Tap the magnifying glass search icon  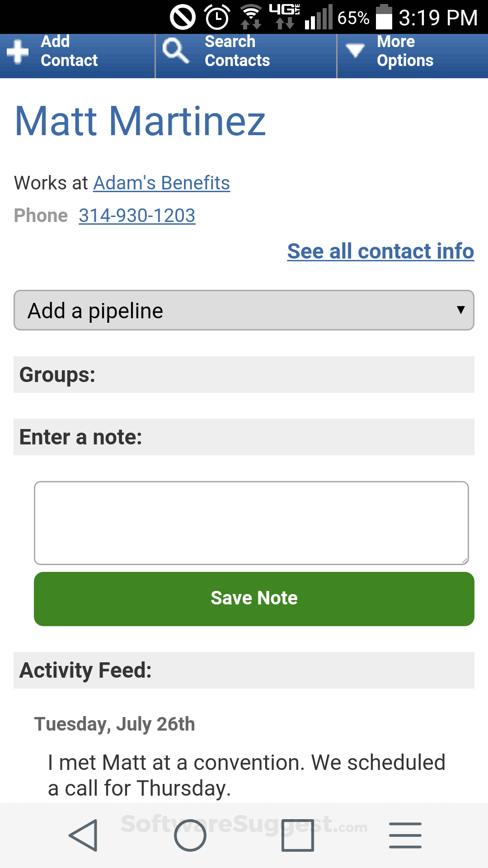click(175, 50)
